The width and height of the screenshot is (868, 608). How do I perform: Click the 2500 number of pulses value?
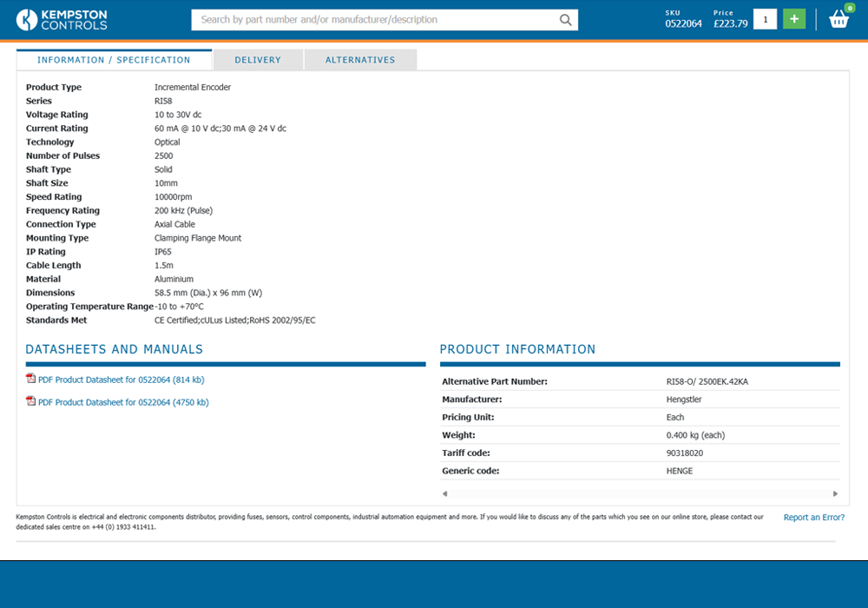[x=164, y=156]
